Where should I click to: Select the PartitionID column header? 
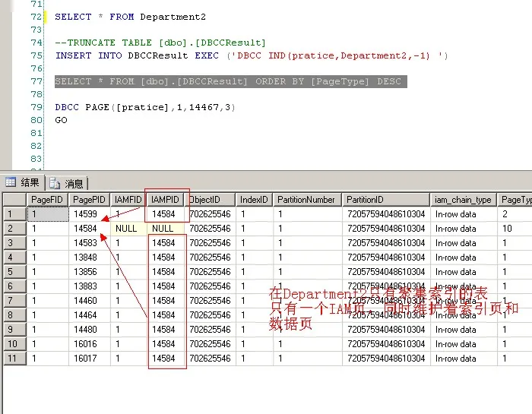point(386,200)
